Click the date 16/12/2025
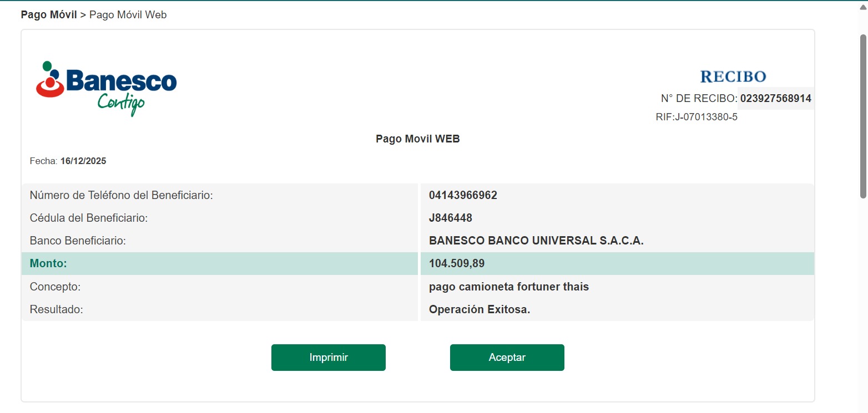Screen dimensions: 868x413 coord(83,161)
